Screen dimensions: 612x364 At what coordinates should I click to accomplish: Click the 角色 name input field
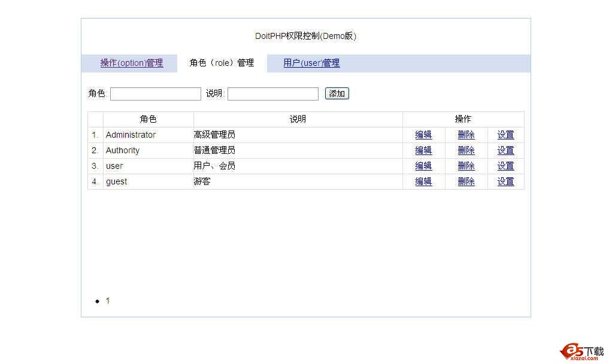156,94
